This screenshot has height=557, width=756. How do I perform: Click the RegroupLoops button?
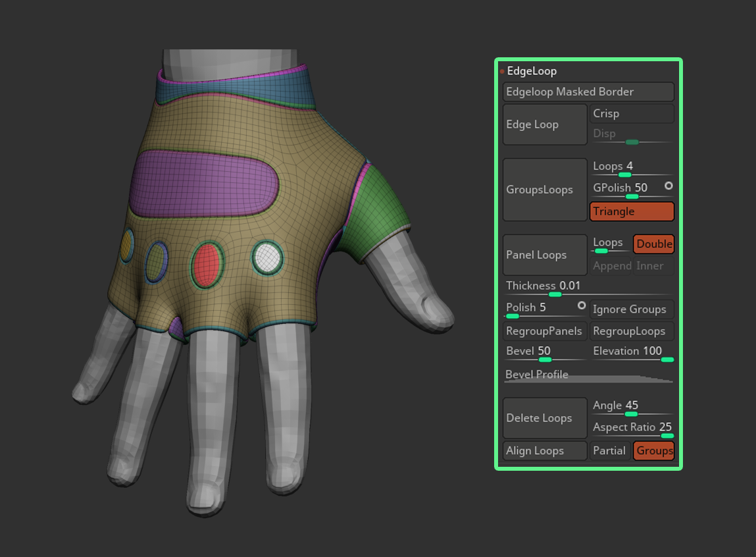[x=632, y=331]
